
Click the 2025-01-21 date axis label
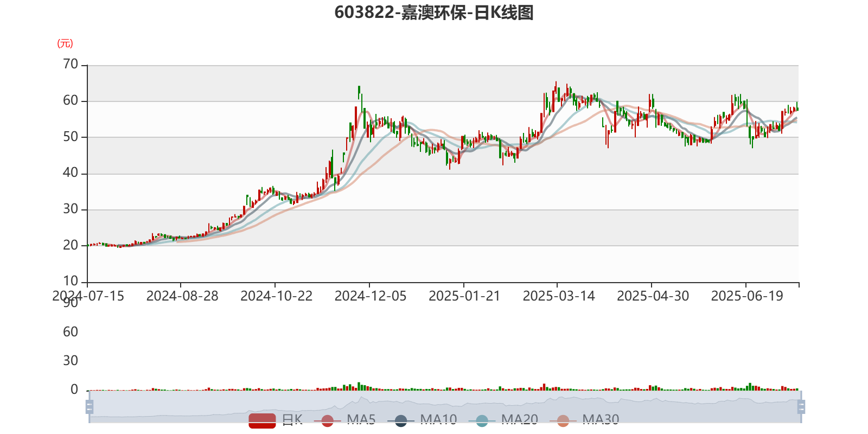pyautogui.click(x=464, y=296)
